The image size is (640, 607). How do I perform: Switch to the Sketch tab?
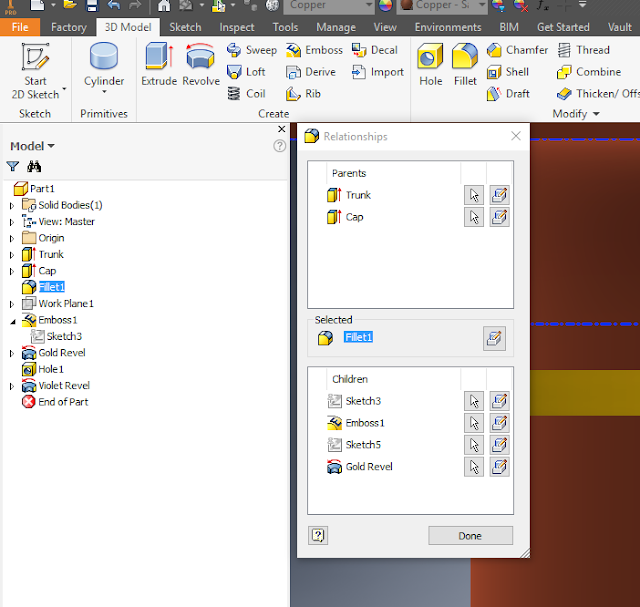tap(185, 27)
